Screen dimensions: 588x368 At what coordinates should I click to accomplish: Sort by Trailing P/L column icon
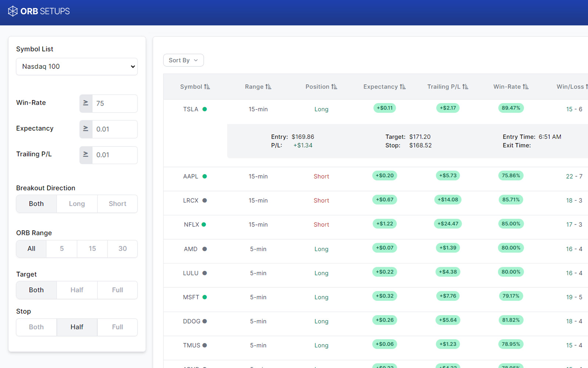point(465,87)
